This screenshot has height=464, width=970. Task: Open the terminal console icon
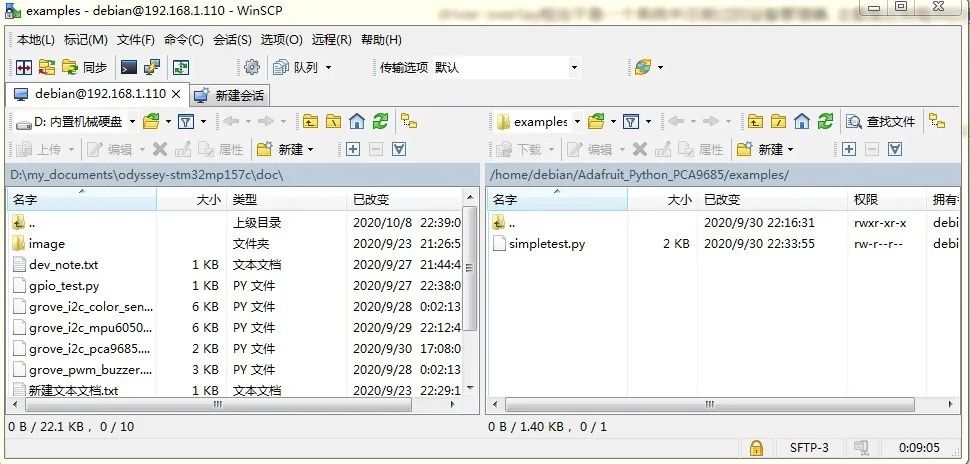(x=129, y=67)
